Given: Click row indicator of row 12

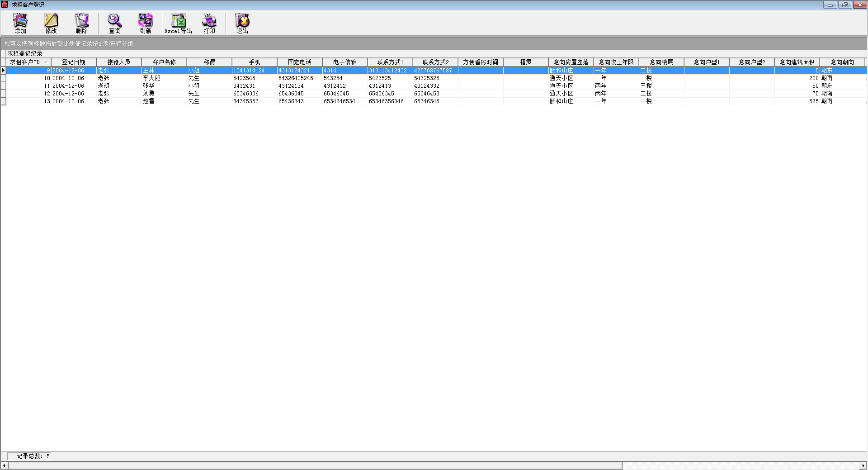Looking at the screenshot, I should (x=3, y=94).
